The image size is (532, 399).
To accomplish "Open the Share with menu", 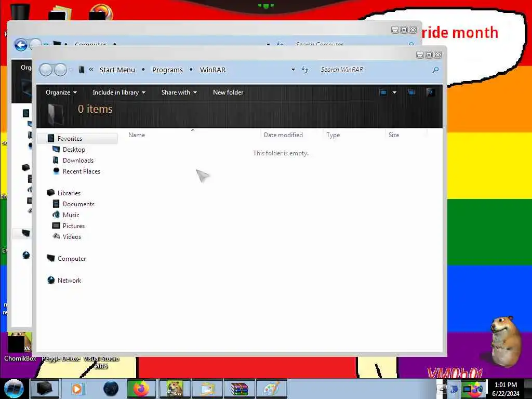I will (x=179, y=92).
